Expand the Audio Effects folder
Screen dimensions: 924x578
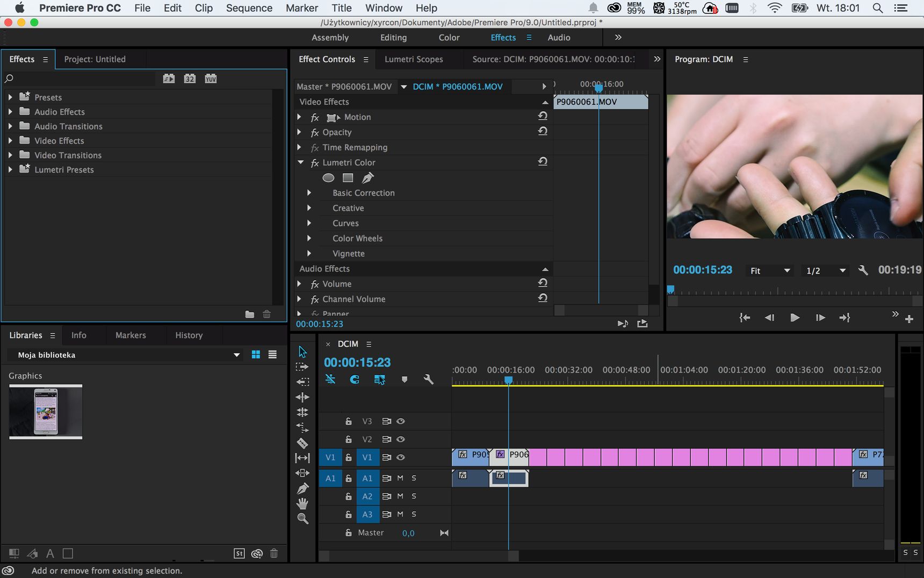point(10,112)
